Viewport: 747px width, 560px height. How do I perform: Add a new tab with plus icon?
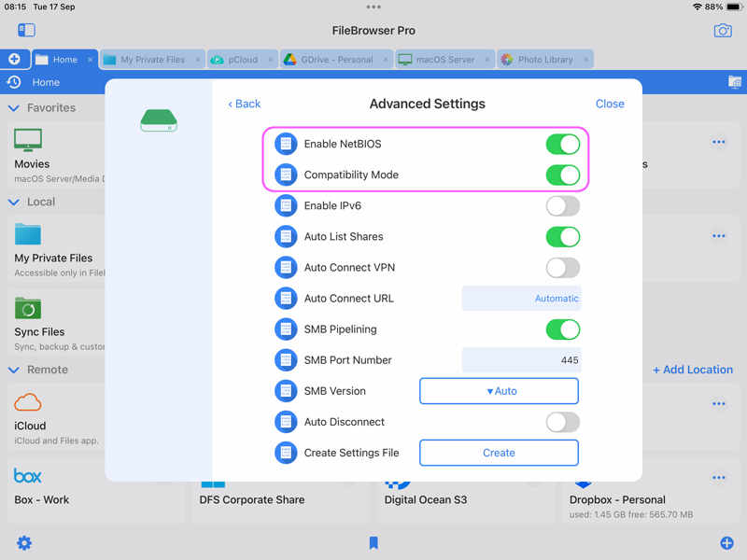pyautogui.click(x=14, y=59)
